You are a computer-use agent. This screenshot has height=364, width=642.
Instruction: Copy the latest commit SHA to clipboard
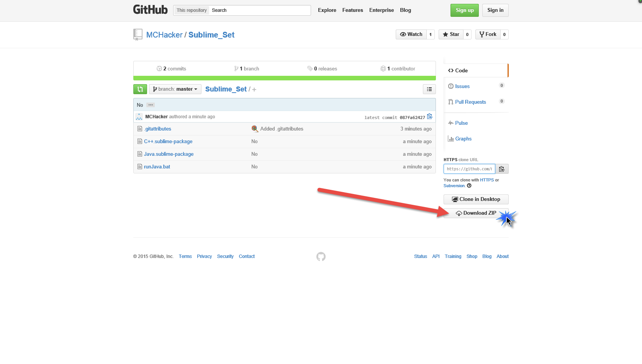click(x=430, y=116)
